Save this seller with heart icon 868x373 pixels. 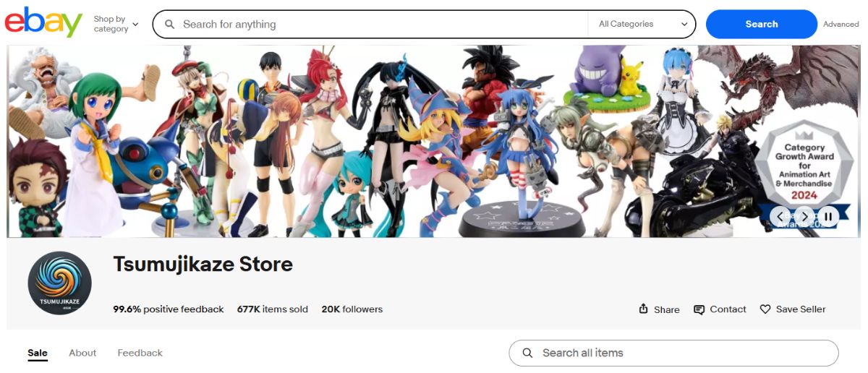pyautogui.click(x=765, y=309)
